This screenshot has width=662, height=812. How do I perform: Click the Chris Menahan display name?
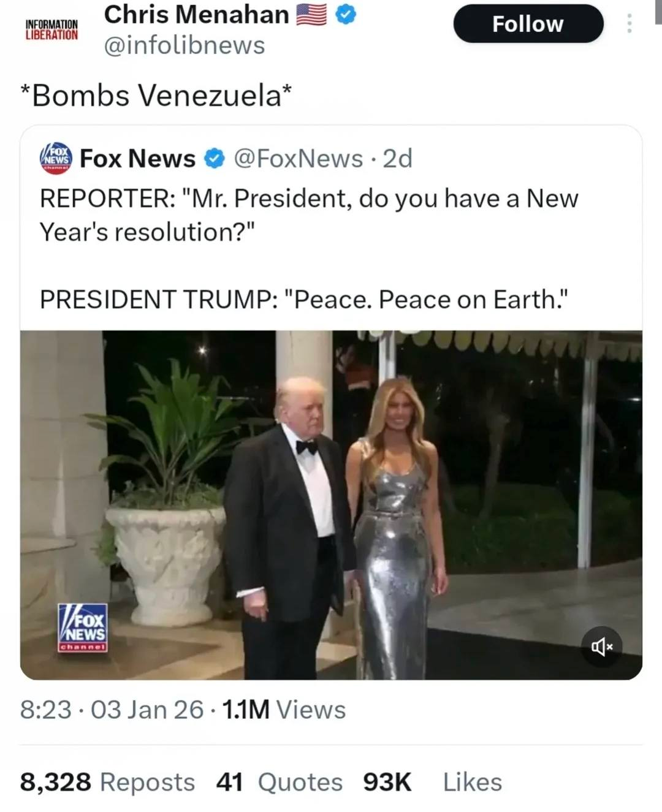click(x=196, y=15)
